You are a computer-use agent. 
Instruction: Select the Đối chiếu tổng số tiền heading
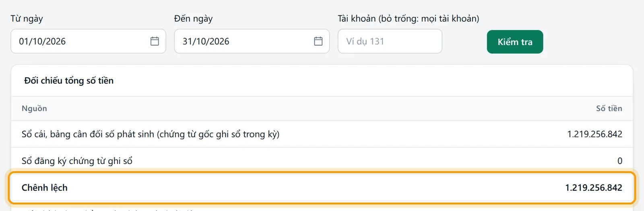point(69,80)
